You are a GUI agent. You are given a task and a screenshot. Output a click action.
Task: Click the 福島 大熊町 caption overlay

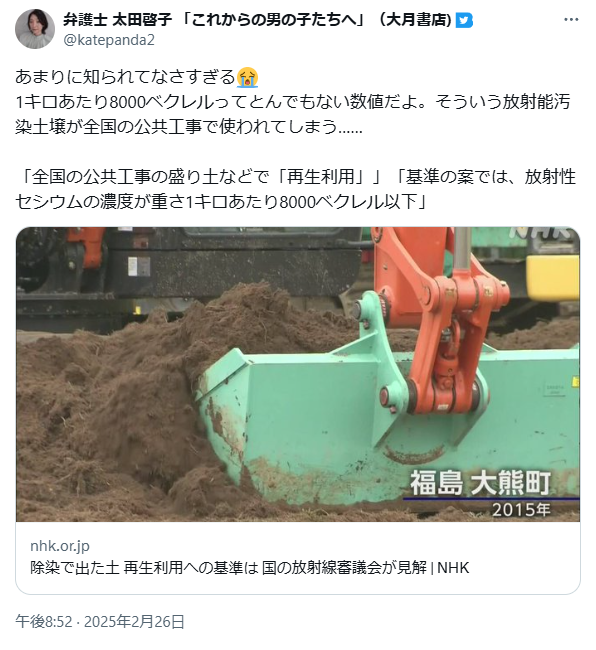pyautogui.click(x=480, y=483)
